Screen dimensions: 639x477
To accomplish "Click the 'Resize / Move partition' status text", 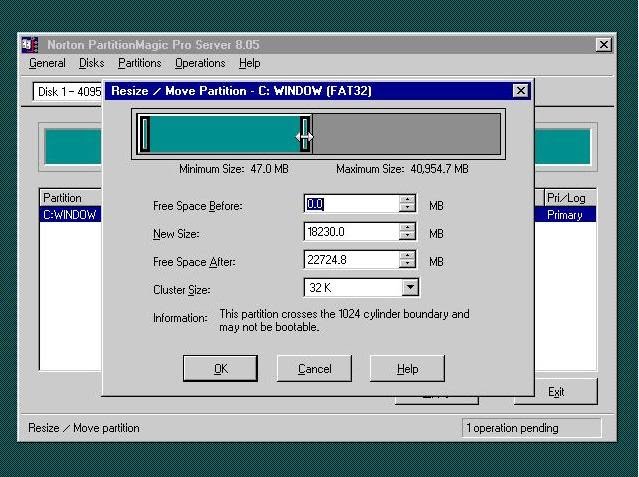I will pos(84,428).
